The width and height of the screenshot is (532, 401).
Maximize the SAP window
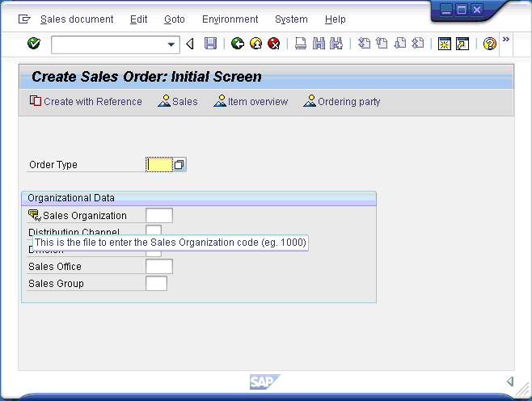click(x=462, y=10)
